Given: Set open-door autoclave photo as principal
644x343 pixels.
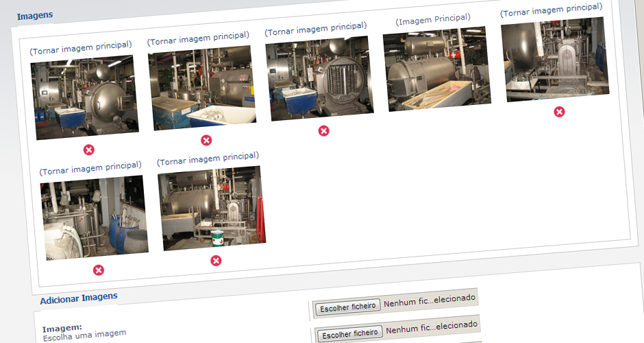Looking at the screenshot, I should [316, 29].
